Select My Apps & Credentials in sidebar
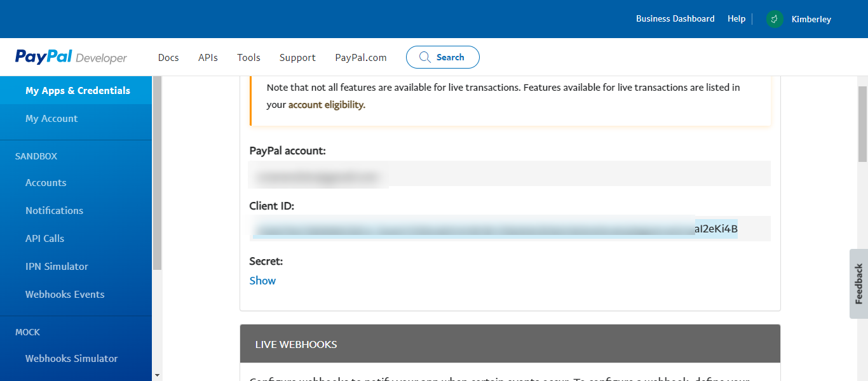The width and height of the screenshot is (868, 381). [76, 90]
